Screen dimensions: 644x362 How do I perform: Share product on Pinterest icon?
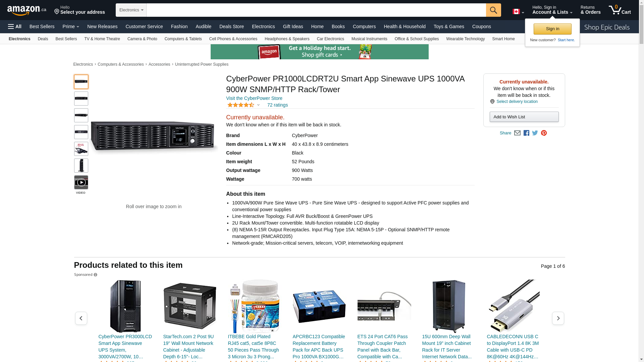pos(544,133)
